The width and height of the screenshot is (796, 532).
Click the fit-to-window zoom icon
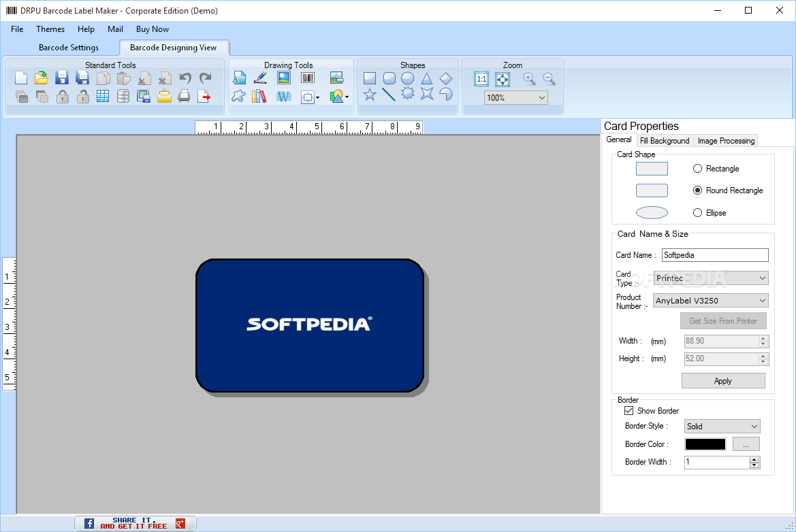tap(502, 79)
